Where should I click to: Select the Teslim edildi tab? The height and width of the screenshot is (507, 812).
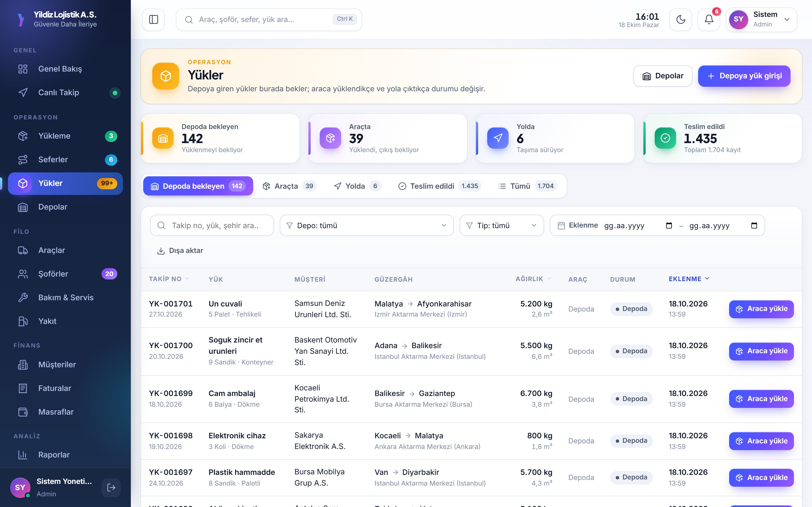[440, 186]
